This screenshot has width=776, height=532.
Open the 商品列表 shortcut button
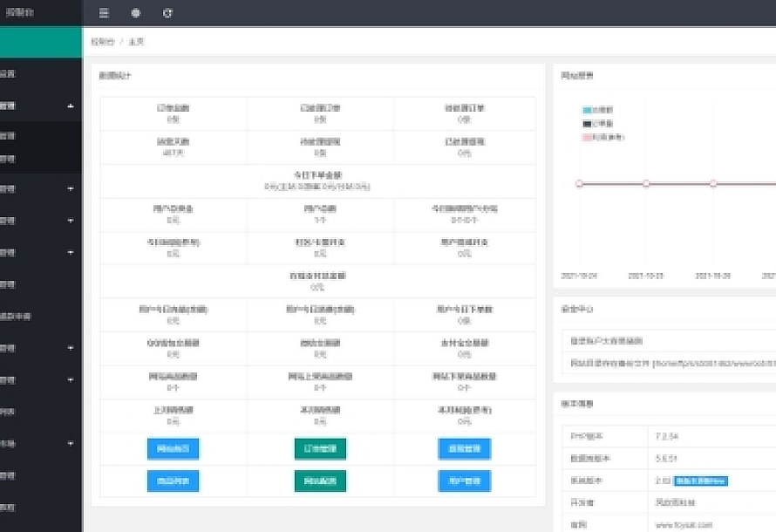point(173,481)
